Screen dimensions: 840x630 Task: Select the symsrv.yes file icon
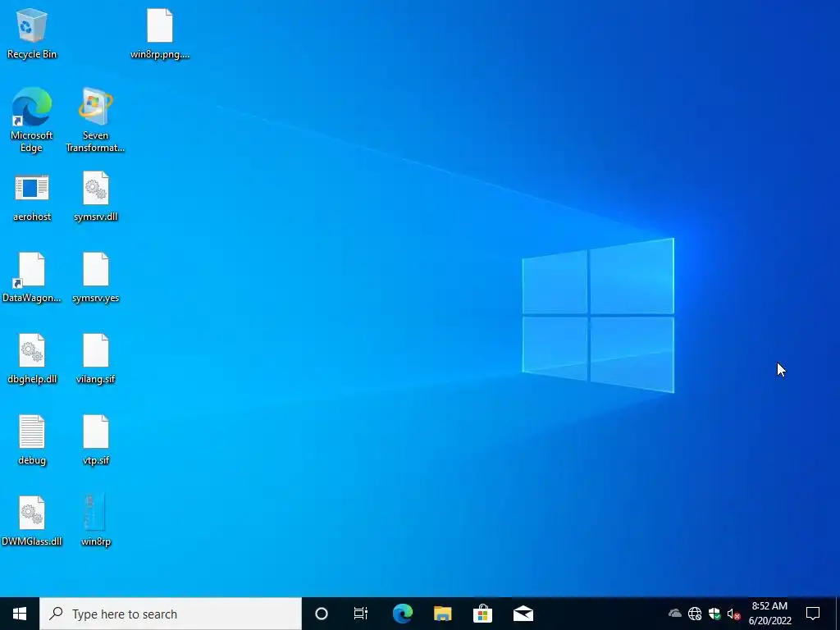(x=95, y=278)
